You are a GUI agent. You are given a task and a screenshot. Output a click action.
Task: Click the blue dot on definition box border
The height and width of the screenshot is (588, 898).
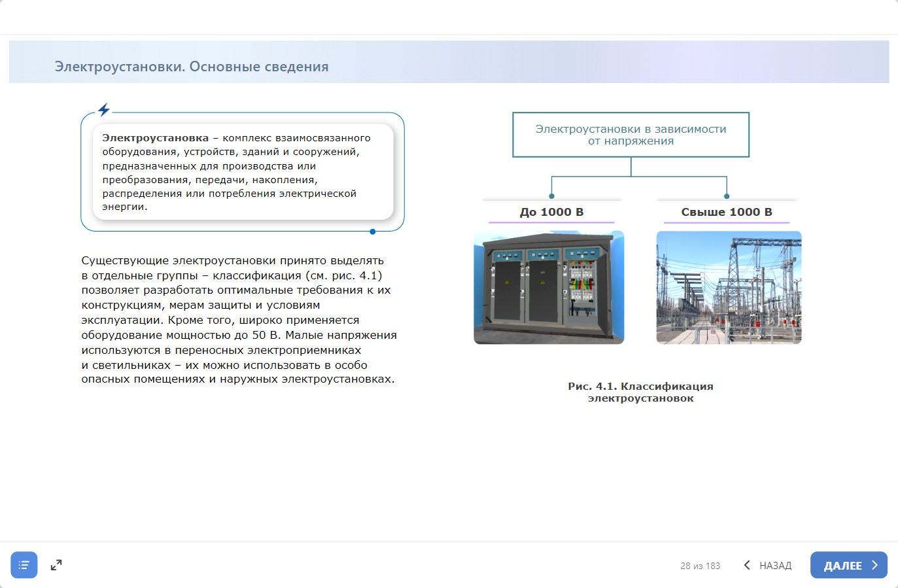tap(373, 232)
